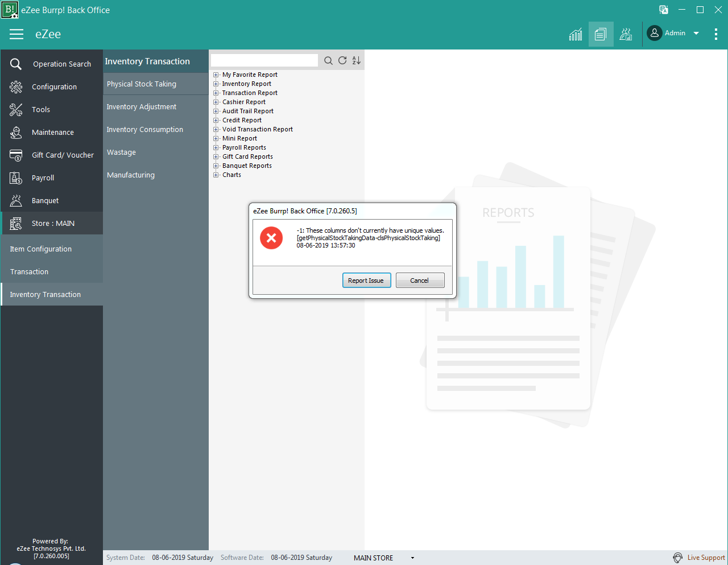Click the Operation Search label
The width and height of the screenshot is (728, 565).
[x=62, y=64]
